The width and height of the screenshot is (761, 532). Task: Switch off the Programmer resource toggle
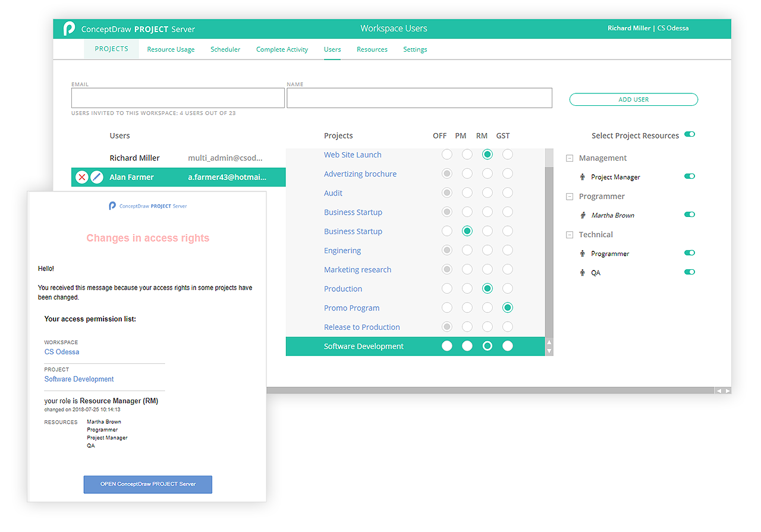click(x=690, y=253)
